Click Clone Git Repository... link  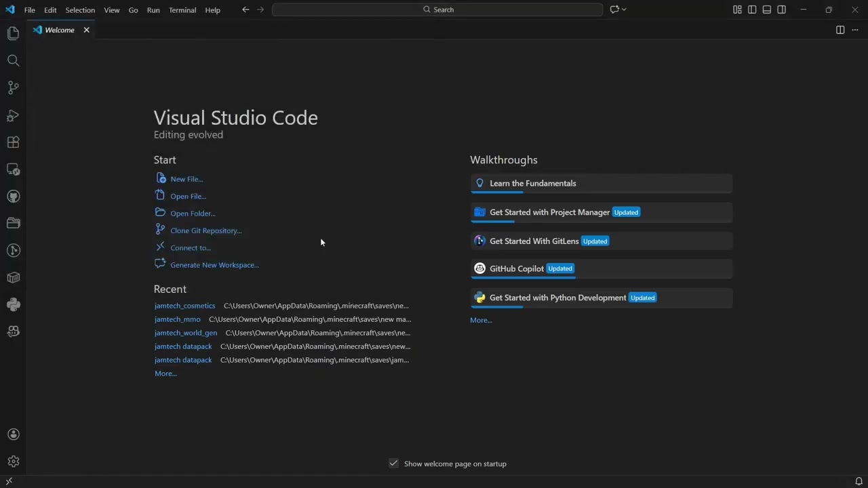(205, 230)
